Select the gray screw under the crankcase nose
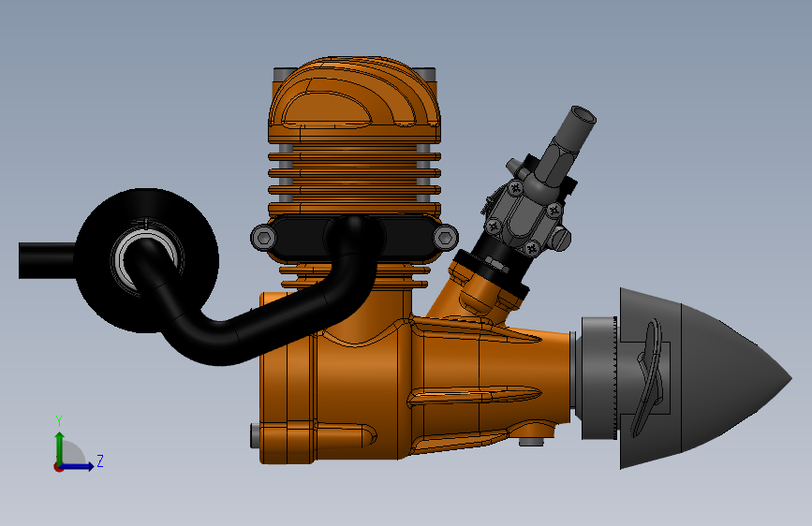The width and height of the screenshot is (812, 526). [531, 442]
